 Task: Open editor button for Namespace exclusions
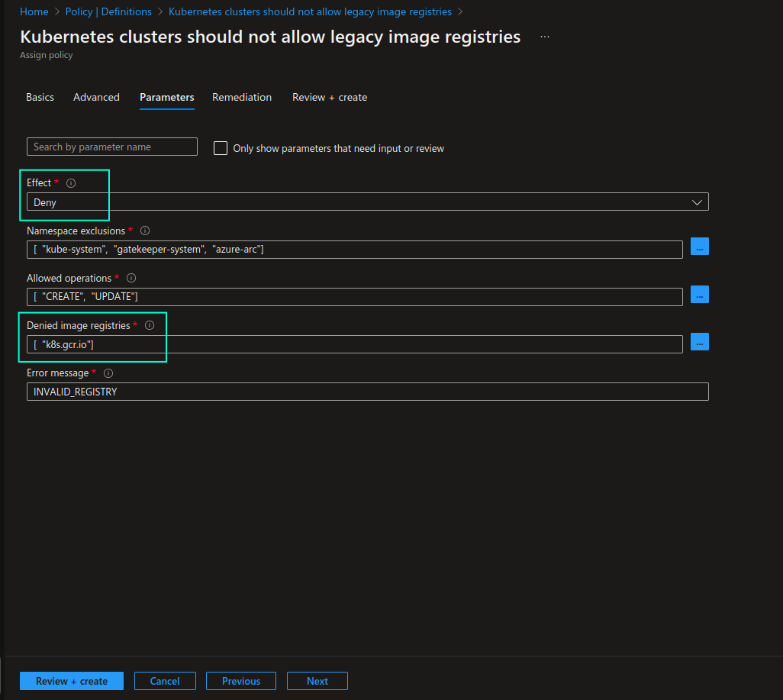click(x=700, y=247)
